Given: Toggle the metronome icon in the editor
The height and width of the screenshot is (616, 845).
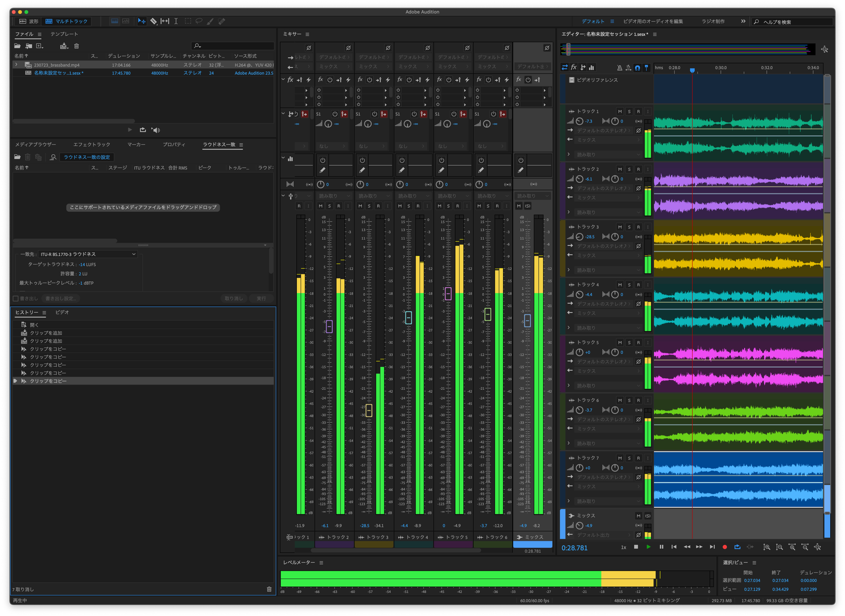Looking at the screenshot, I should coord(619,68).
